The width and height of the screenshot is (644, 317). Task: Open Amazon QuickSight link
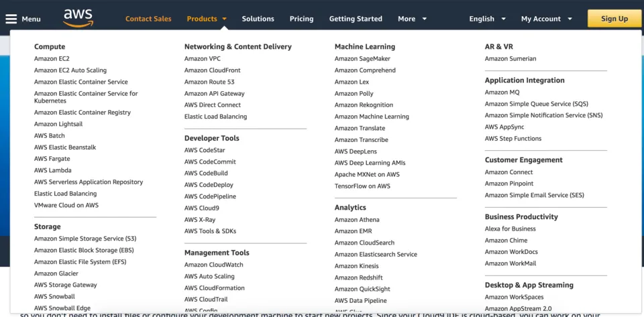click(x=362, y=289)
